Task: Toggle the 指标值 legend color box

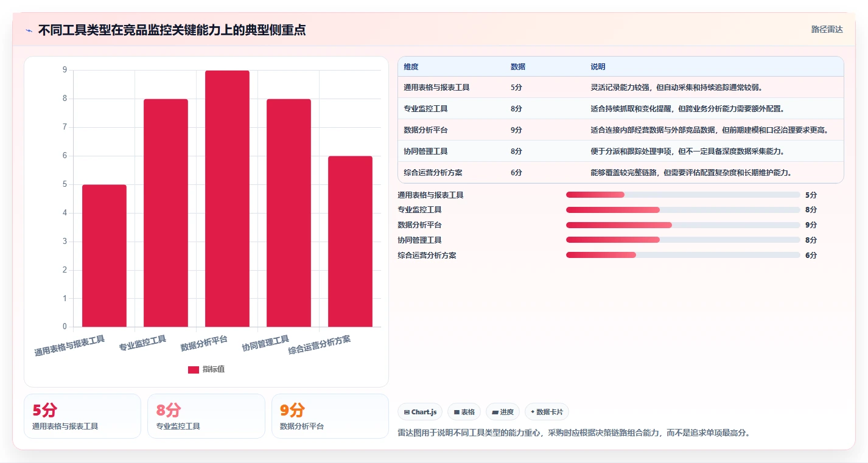Action: click(193, 370)
